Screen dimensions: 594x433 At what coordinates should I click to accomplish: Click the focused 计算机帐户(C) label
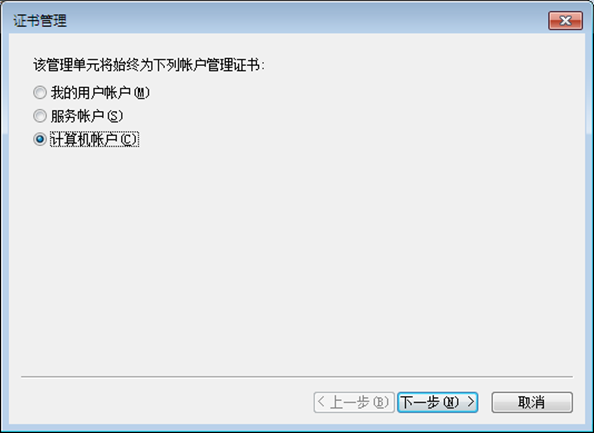click(95, 139)
